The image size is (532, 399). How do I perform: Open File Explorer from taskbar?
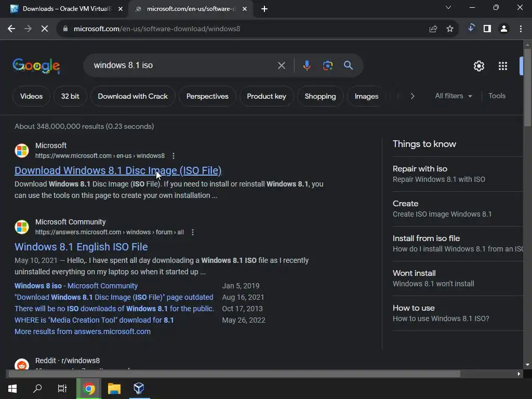click(114, 389)
